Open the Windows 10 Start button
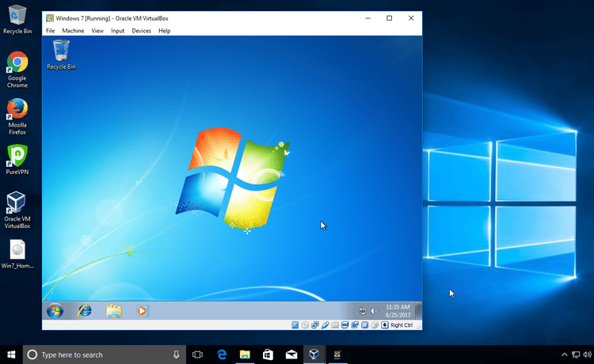This screenshot has height=364, width=594. coord(11,355)
